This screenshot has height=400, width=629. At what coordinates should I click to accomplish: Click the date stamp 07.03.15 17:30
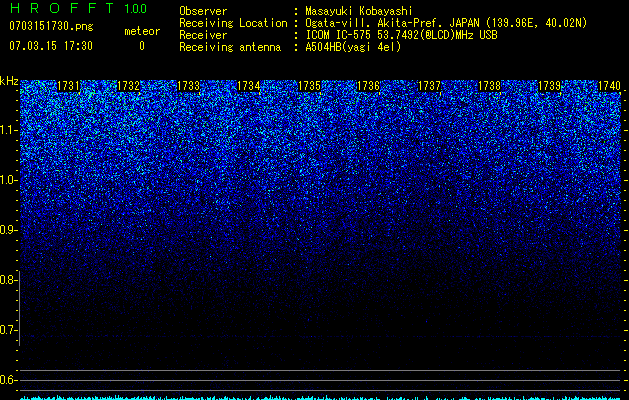pos(51,46)
